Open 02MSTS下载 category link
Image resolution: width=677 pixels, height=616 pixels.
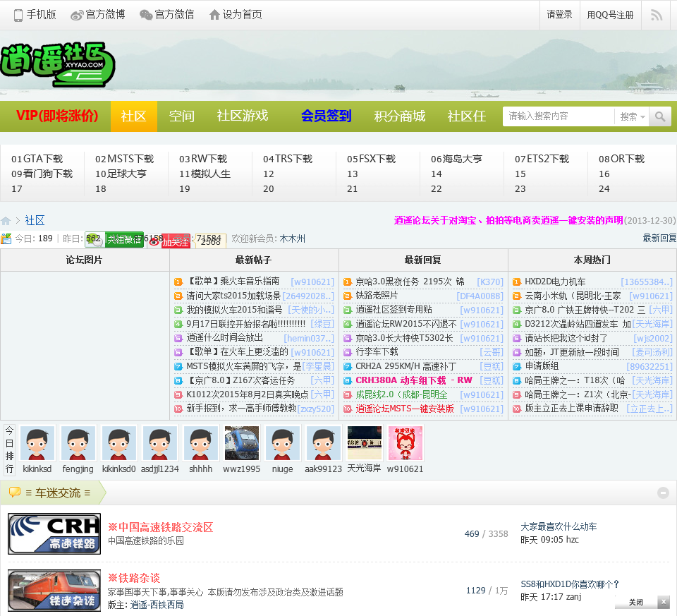click(124, 159)
